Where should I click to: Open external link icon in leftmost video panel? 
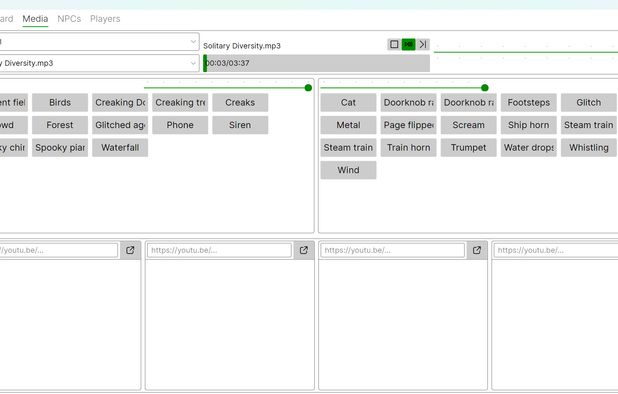(x=130, y=250)
